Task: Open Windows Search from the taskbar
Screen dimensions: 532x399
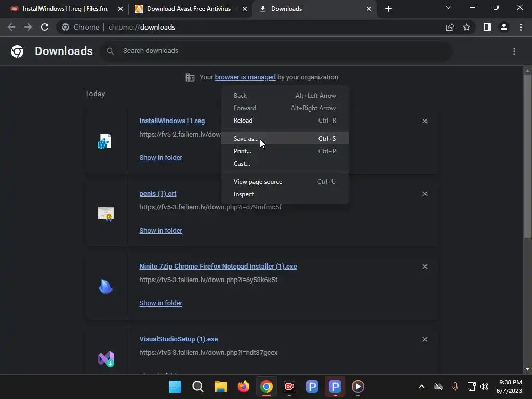Action: click(x=198, y=387)
